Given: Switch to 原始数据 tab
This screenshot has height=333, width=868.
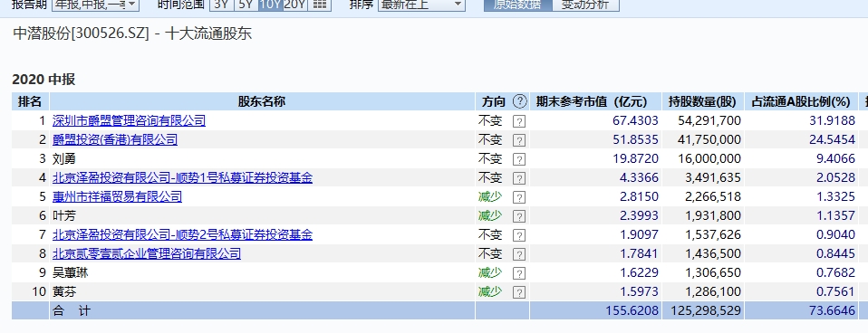Looking at the screenshot, I should tap(517, 5).
